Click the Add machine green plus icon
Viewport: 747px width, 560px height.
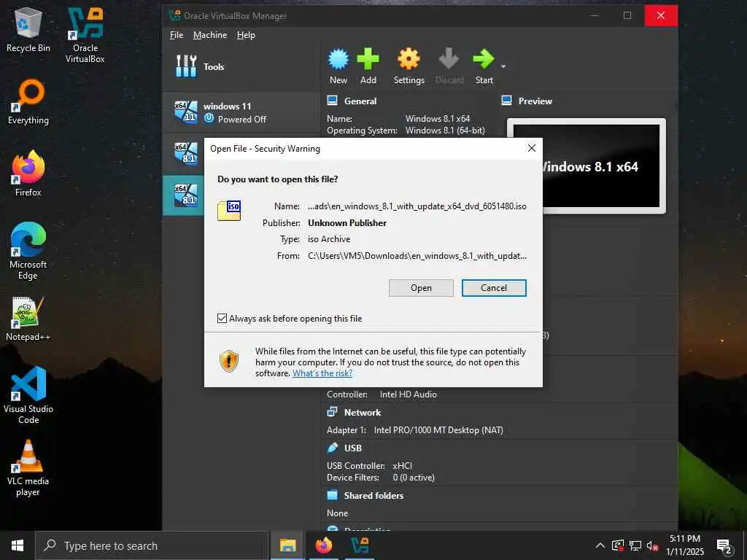[368, 59]
